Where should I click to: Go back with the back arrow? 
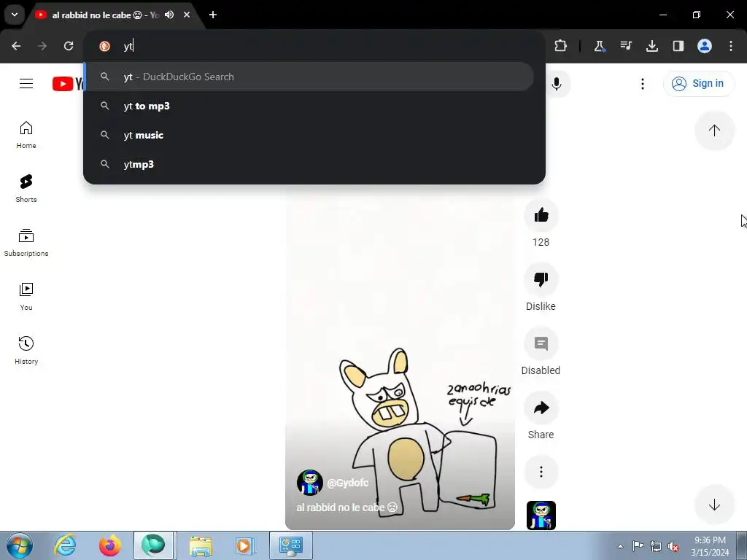[16, 46]
